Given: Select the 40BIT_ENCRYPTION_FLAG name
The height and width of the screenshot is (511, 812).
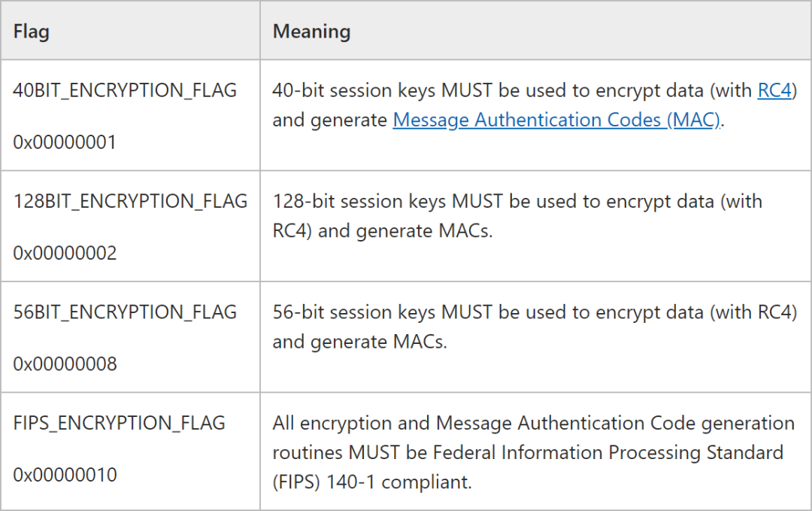Looking at the screenshot, I should (125, 90).
